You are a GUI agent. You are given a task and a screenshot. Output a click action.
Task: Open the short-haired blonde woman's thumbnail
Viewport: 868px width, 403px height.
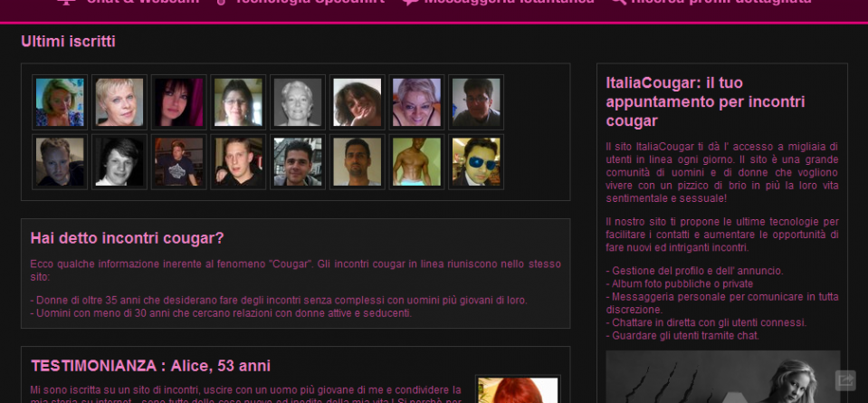pos(119,102)
